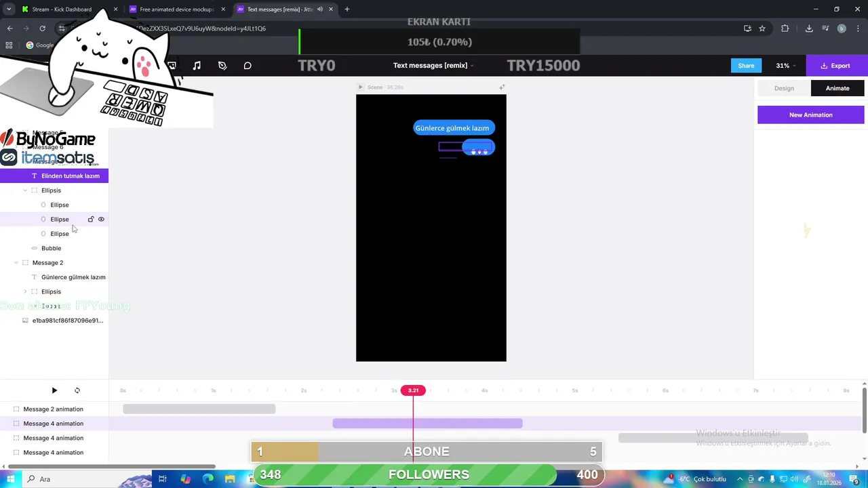Toggle the loop playback icon
Screen dimensions: 868x488
77,390
